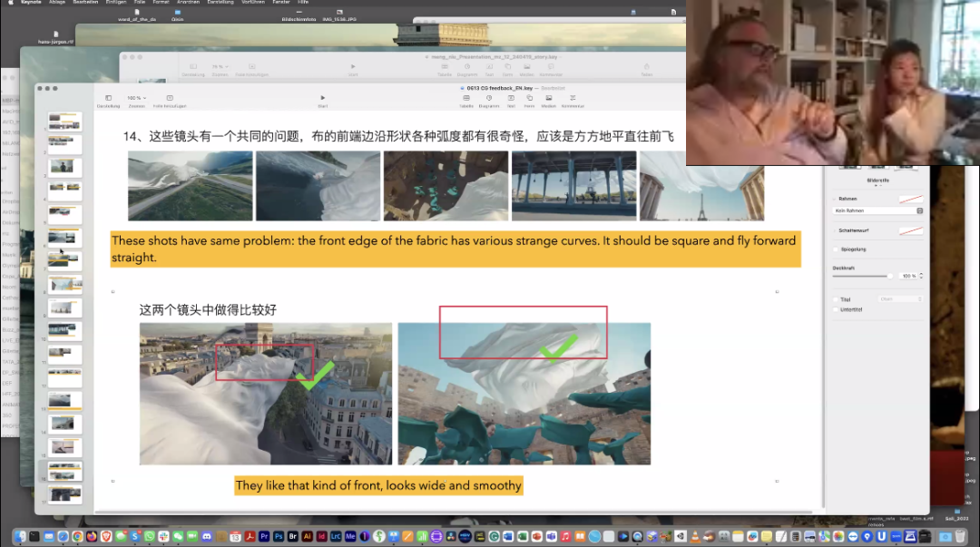Screen dimensions: 980x547
Task: Click the Rahmen style preview swatch
Action: [911, 199]
